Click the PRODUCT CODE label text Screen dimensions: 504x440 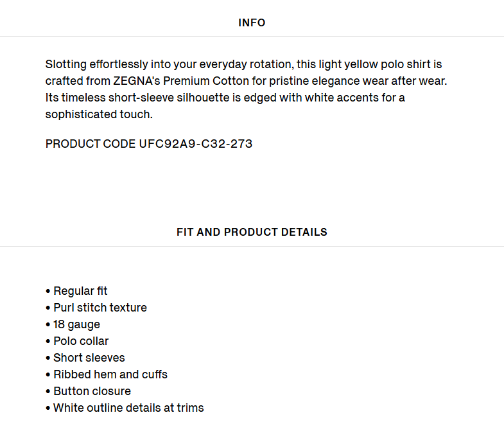tap(91, 144)
